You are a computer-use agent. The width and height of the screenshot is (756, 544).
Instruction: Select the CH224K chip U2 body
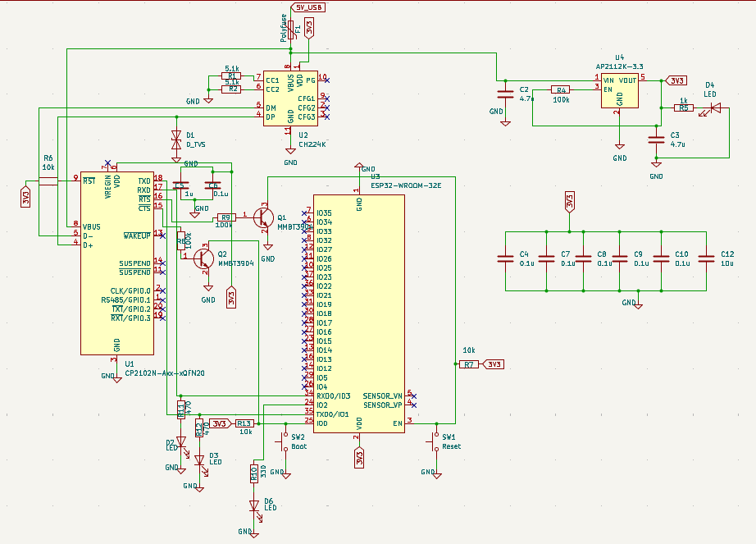(x=290, y=98)
